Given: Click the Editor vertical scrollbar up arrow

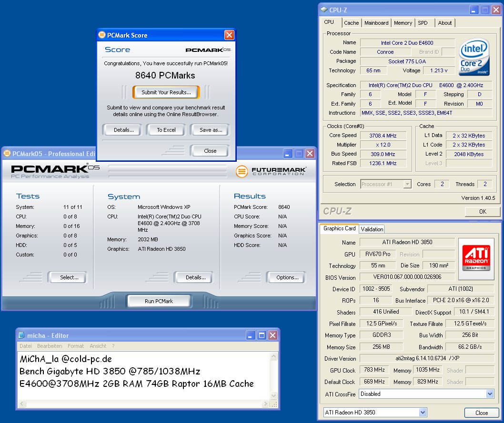Looking at the screenshot, I should tap(274, 356).
